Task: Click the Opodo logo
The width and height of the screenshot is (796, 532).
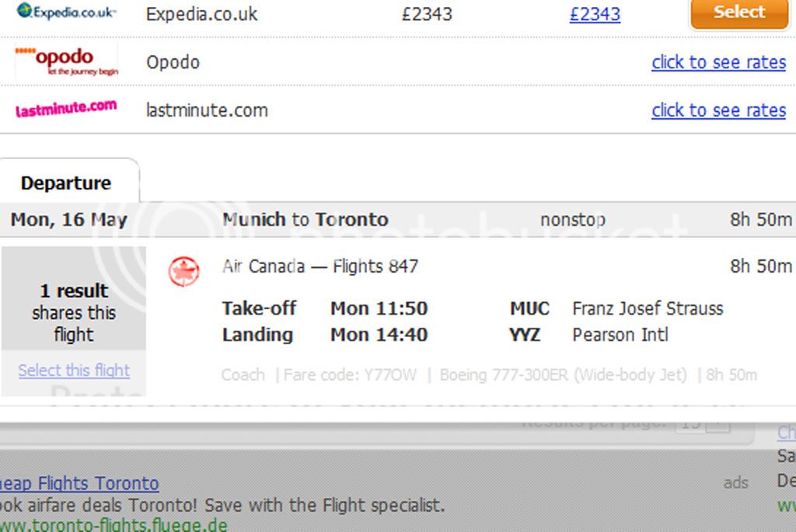Action: [67, 61]
